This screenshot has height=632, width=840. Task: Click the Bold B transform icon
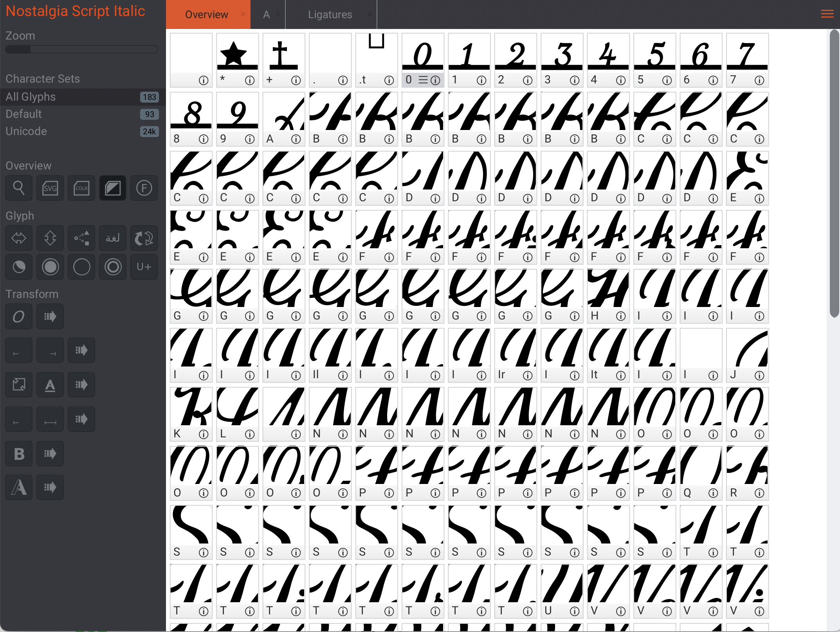pos(19,453)
